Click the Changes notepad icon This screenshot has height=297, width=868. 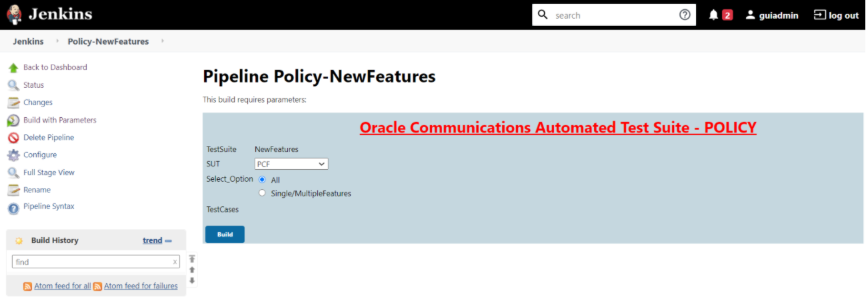tap(13, 103)
